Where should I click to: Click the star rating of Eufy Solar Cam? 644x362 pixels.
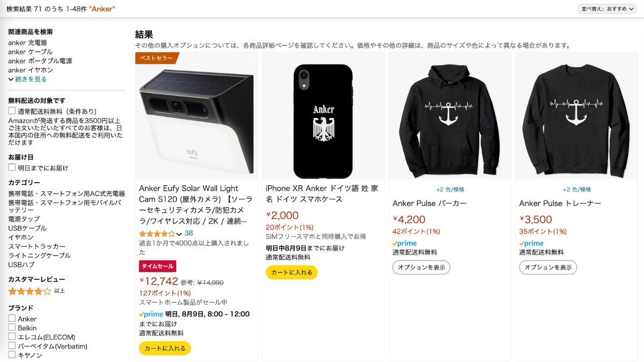[x=157, y=234]
